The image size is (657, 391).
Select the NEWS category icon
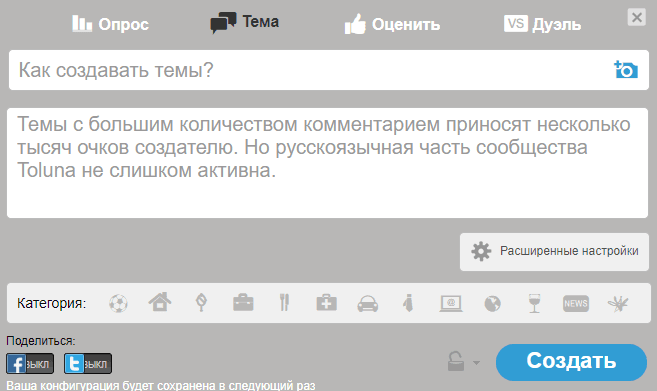pyautogui.click(x=576, y=303)
